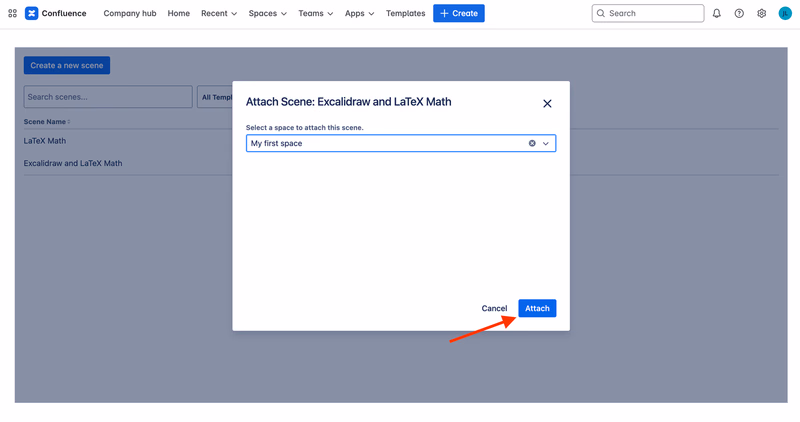
Task: Open the settings gear icon
Action: 762,13
